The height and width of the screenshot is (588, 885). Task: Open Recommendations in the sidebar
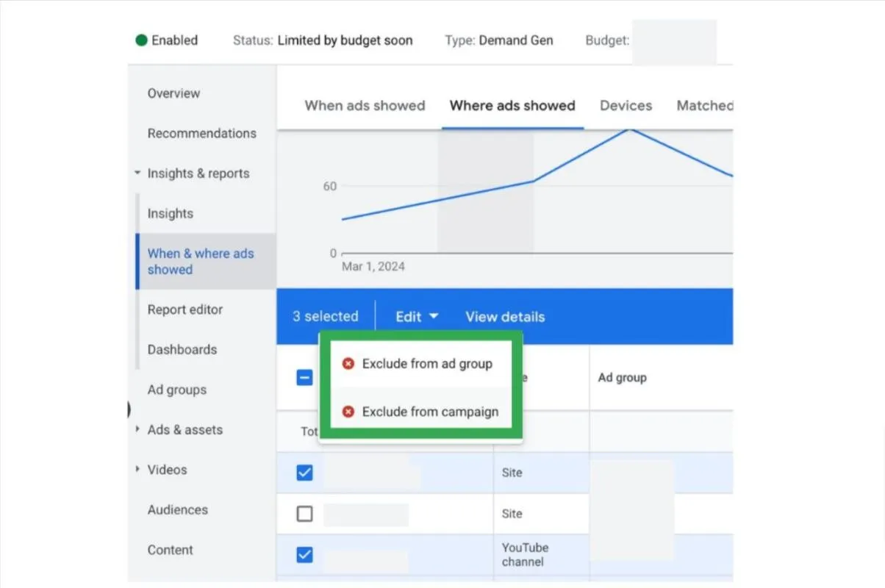pyautogui.click(x=202, y=133)
